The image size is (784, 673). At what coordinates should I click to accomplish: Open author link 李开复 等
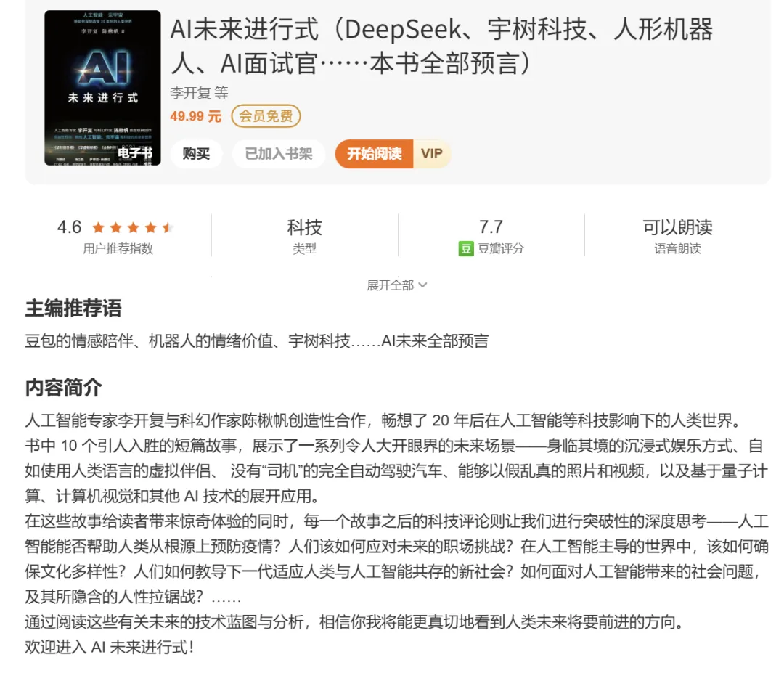point(199,92)
